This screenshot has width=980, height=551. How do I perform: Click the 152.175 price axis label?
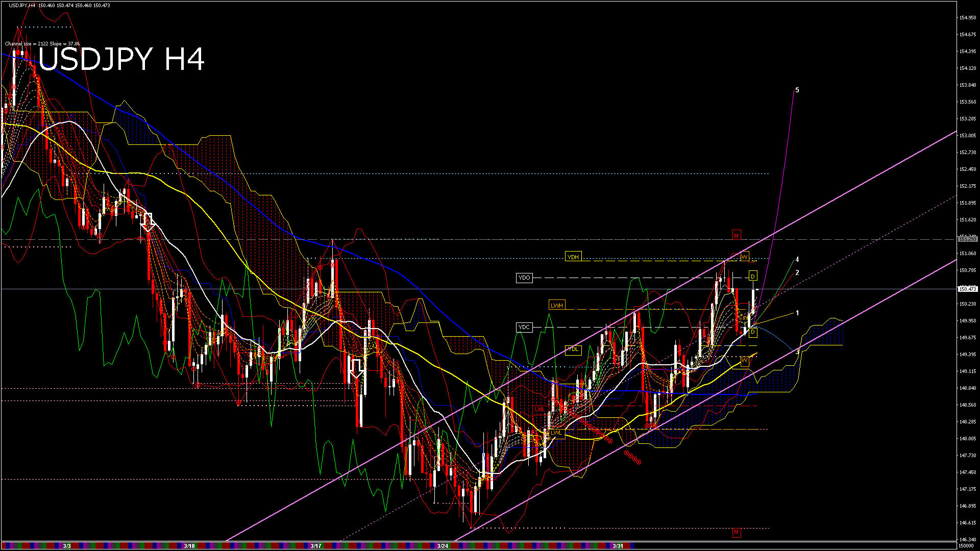click(968, 186)
